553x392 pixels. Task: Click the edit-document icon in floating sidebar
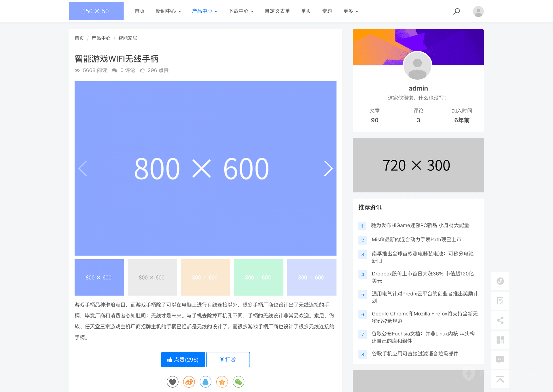click(500, 301)
